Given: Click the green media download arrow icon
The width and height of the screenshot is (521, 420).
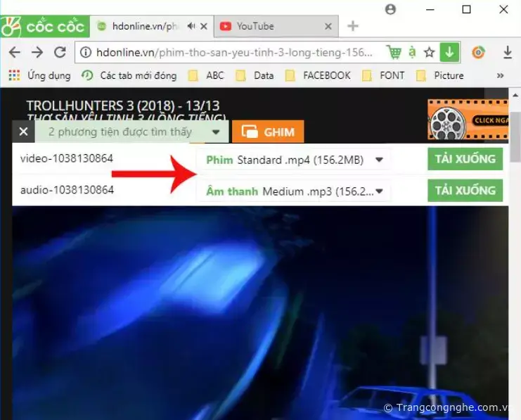Looking at the screenshot, I should pos(449,53).
